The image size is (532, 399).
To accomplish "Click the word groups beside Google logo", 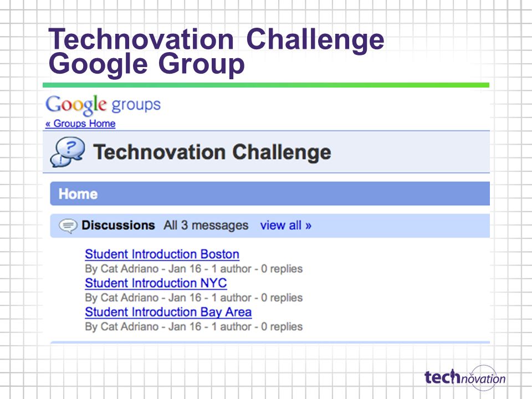I will pyautogui.click(x=136, y=105).
